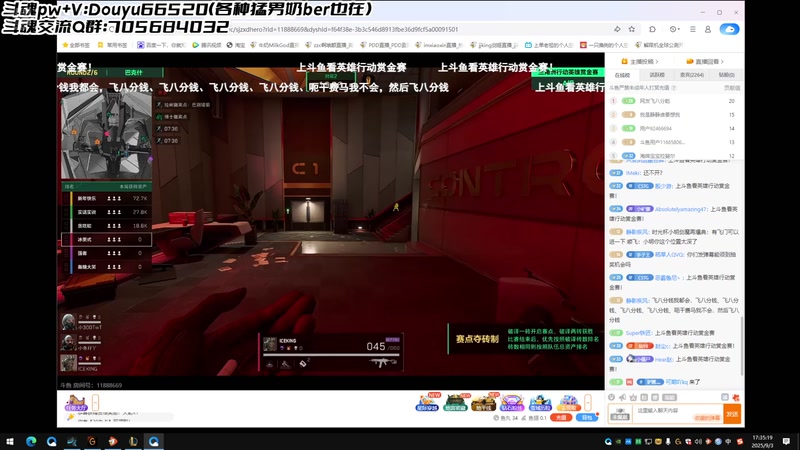This screenshot has height=450, width=800.
Task: Open the MilkGod 直播 bookmark
Action: (274, 45)
